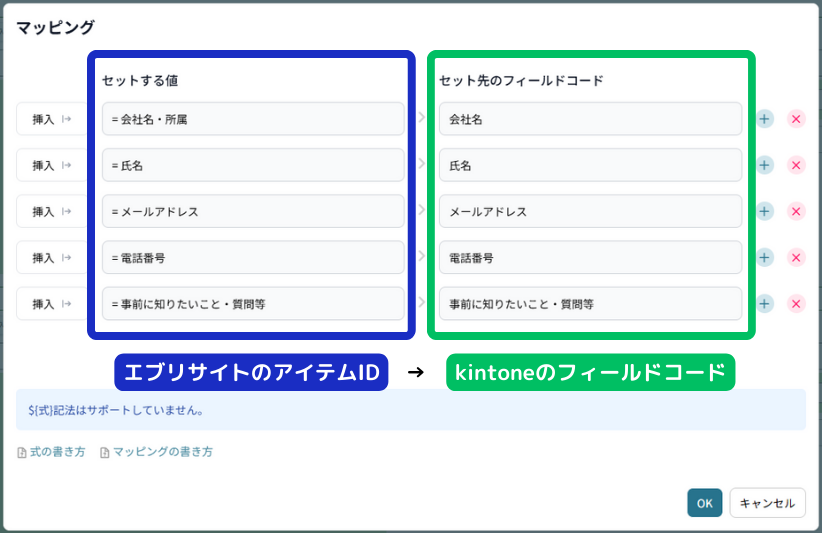Edit the '= 会社名・所属' value field
The height and width of the screenshot is (534, 822).
[252, 119]
